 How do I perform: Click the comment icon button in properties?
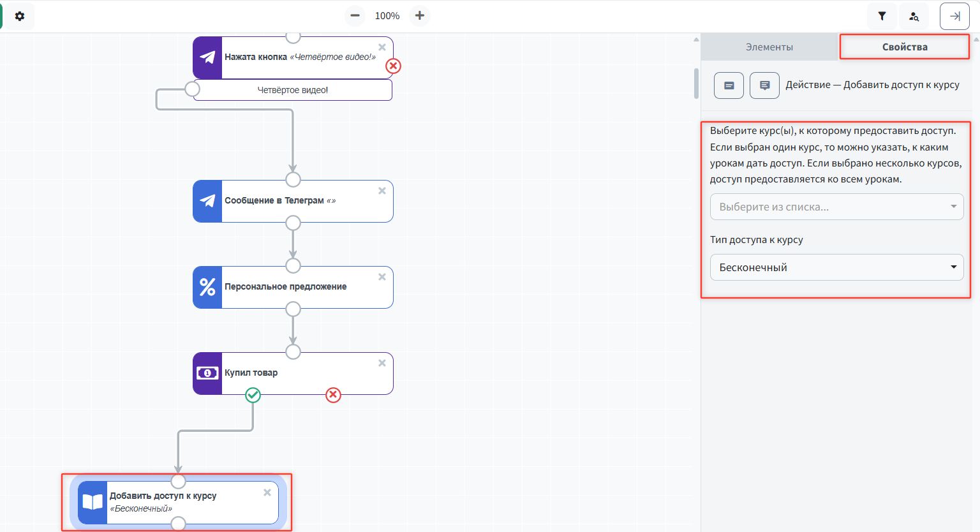(764, 85)
